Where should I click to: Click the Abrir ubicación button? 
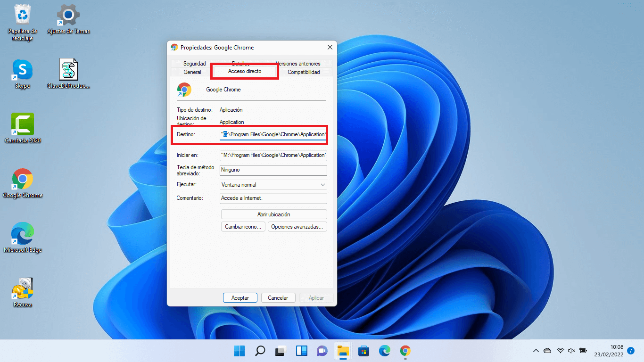pyautogui.click(x=273, y=214)
